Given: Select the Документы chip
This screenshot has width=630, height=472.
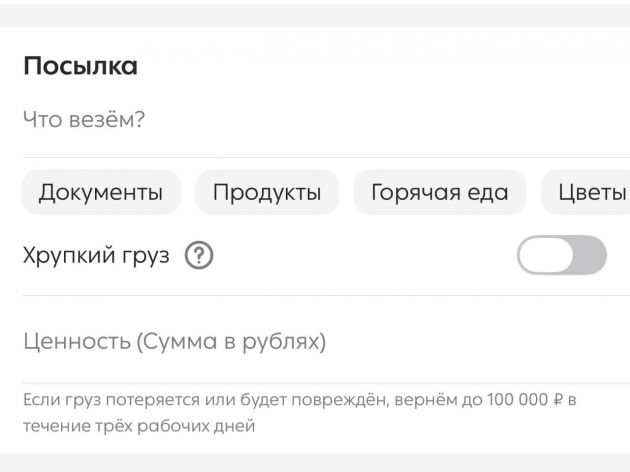Looking at the screenshot, I should click(101, 192).
